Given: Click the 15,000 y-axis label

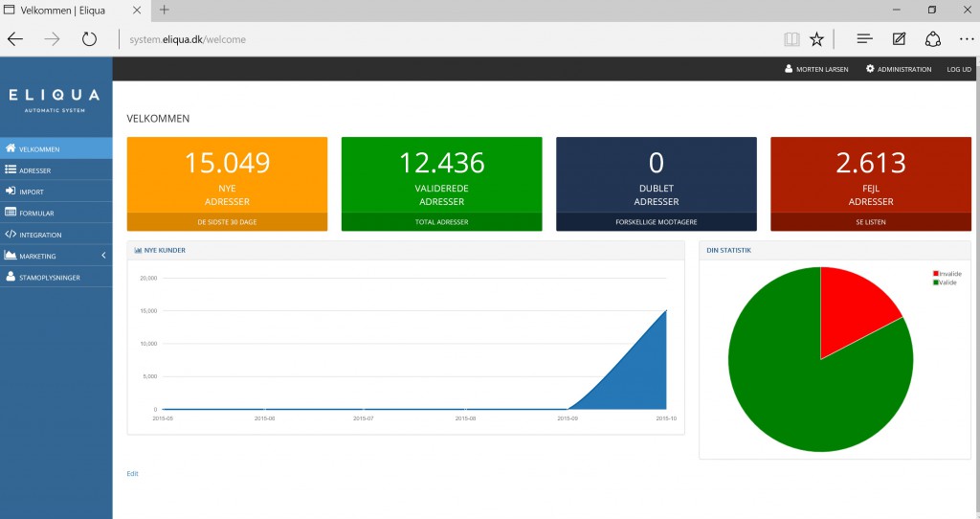Looking at the screenshot, I should pyautogui.click(x=148, y=311).
